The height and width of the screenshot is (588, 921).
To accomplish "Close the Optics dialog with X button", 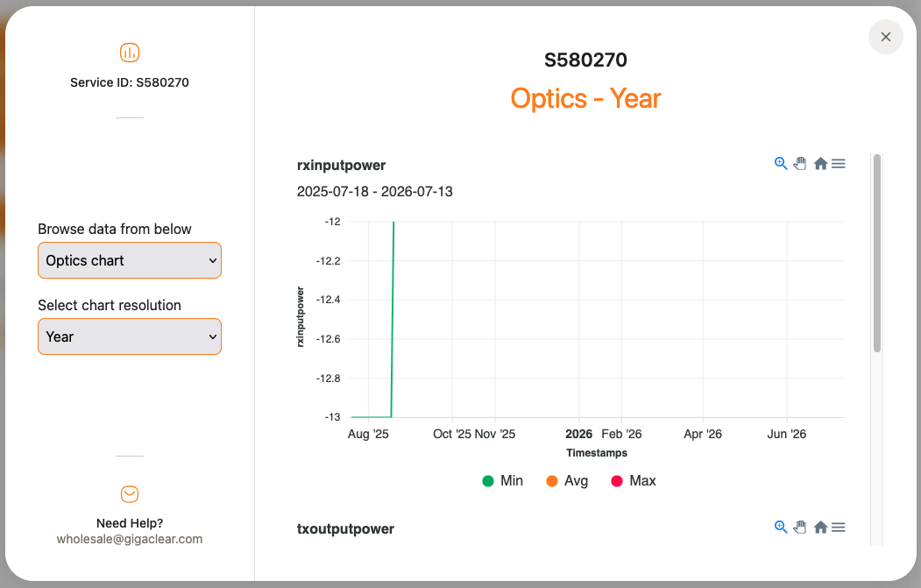I will [885, 37].
